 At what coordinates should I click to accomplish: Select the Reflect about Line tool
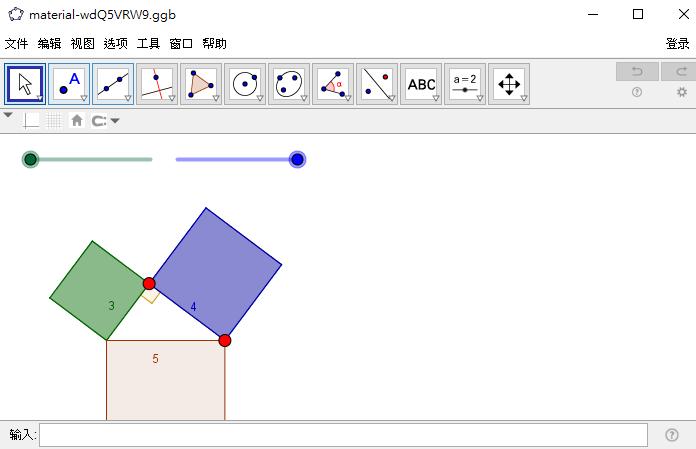(376, 84)
